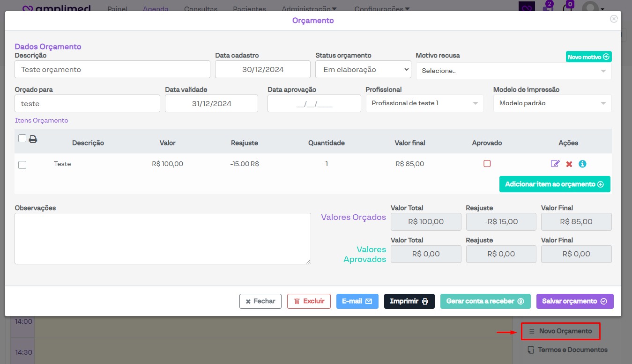The height and width of the screenshot is (364, 632).
Task: Click Salvar orçamento button
Action: [574, 301]
